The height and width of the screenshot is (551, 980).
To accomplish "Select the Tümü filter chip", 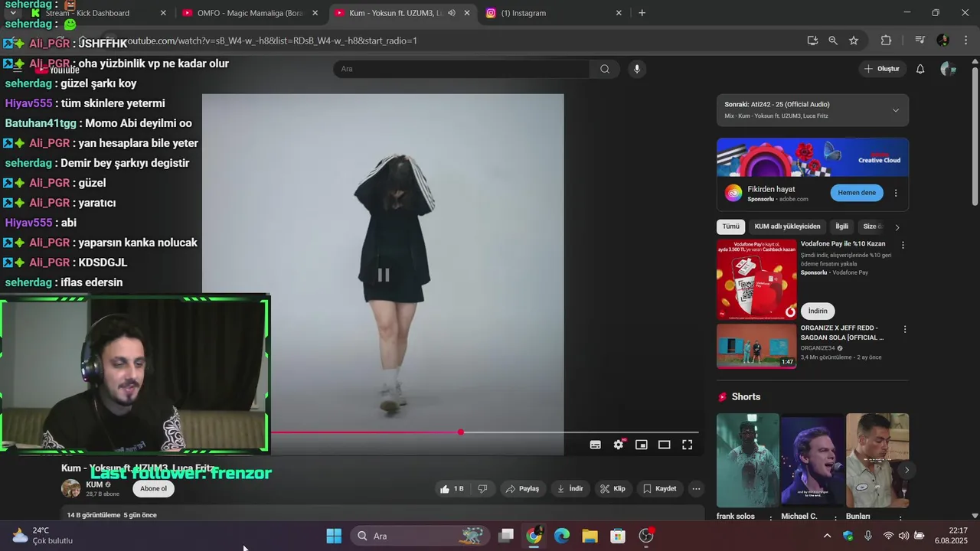I will tap(731, 227).
